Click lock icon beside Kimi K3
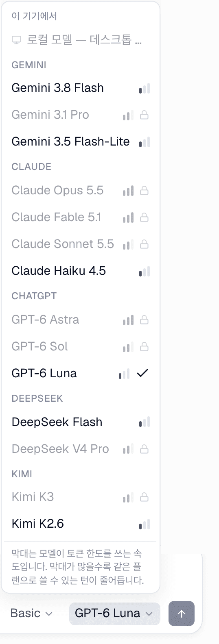This screenshot has height=644, width=219. pos(144,497)
